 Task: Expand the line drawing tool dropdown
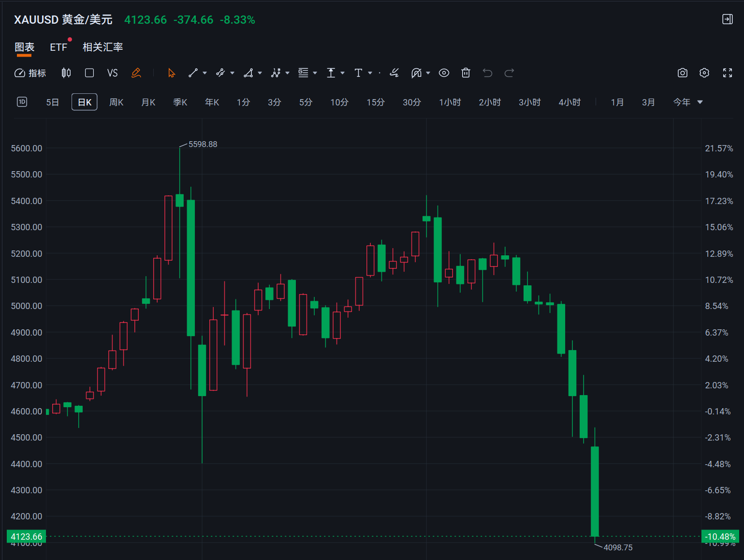point(205,73)
